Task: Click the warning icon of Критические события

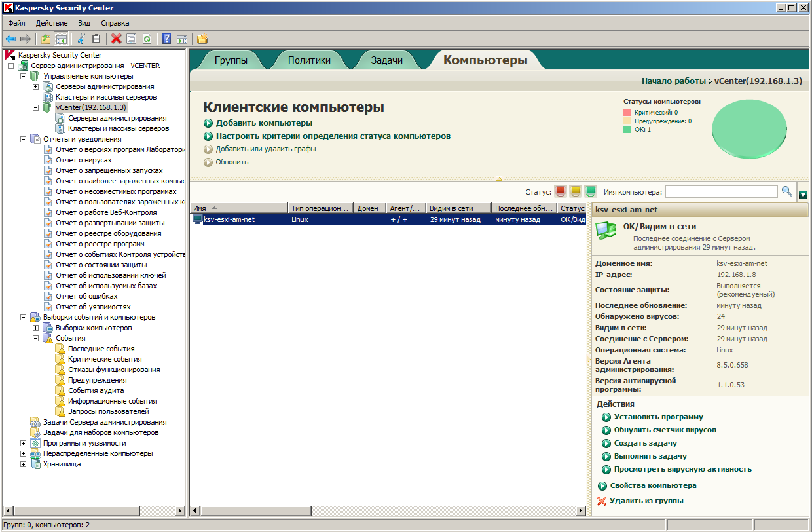Action: [x=61, y=360]
